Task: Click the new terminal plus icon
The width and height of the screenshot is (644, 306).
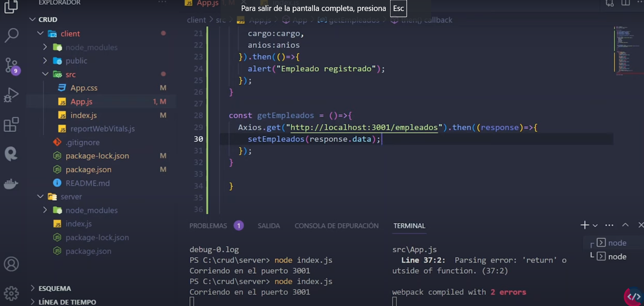Action: point(584,225)
